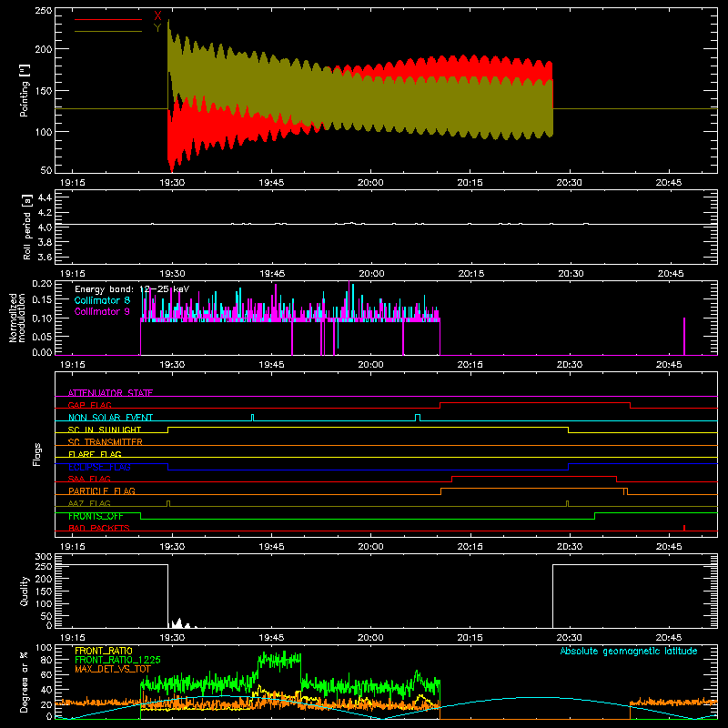Click the yellow FRONT_RATIO legend entry

tap(104, 651)
